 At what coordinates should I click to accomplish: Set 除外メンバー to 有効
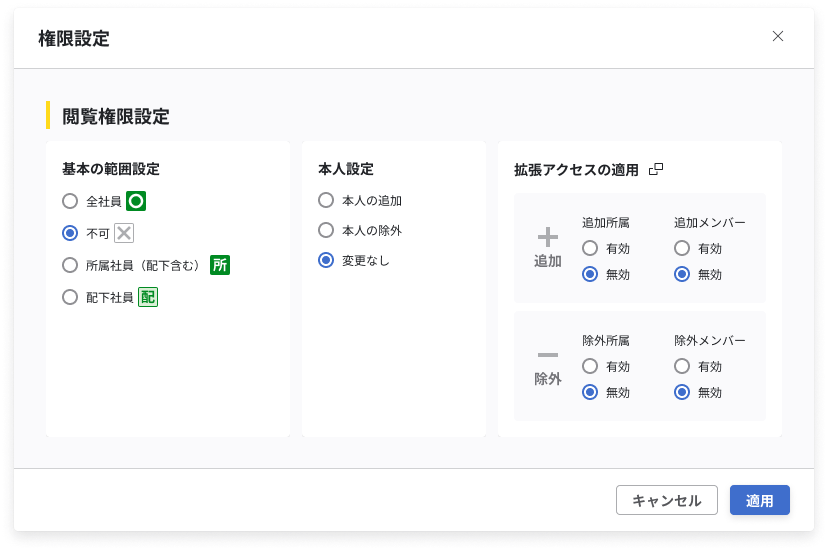[x=682, y=366]
